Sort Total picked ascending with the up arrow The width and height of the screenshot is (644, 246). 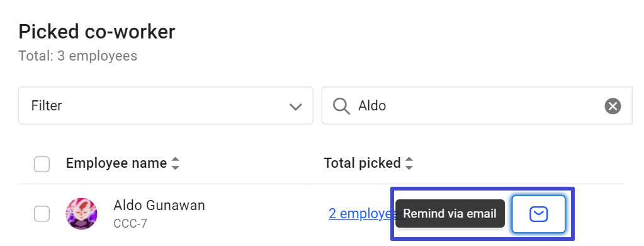[409, 160]
